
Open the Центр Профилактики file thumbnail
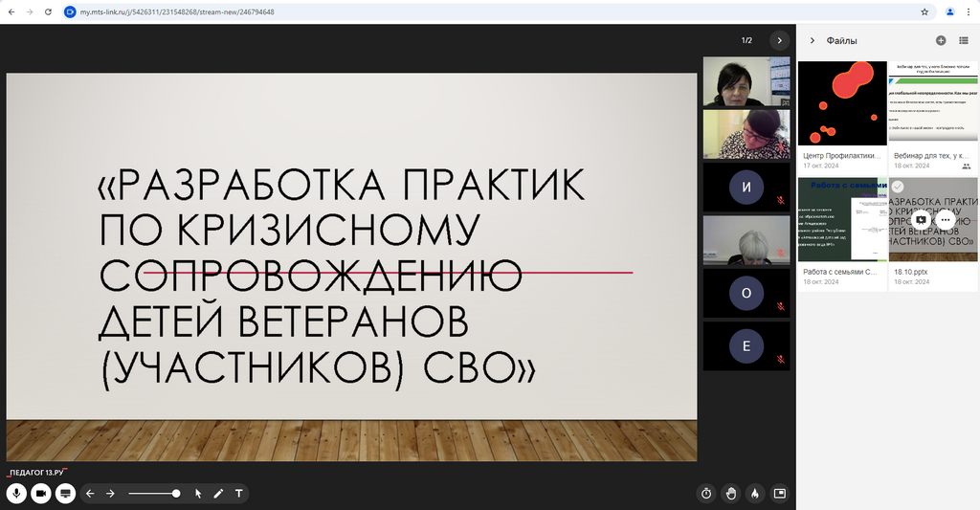point(842,103)
